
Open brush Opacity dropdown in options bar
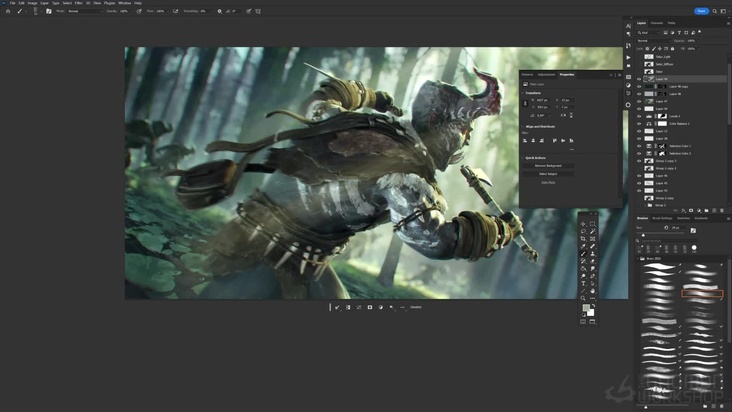point(130,11)
